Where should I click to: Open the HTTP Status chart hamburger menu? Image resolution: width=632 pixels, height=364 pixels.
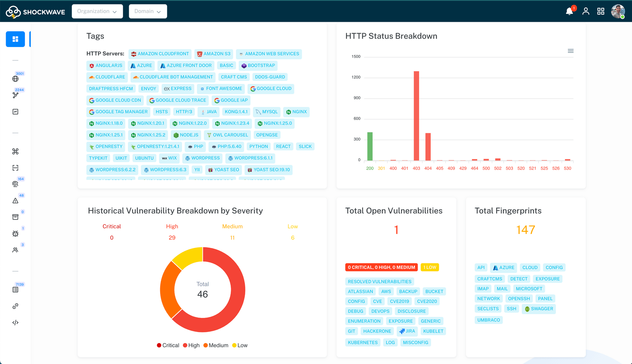pos(570,51)
